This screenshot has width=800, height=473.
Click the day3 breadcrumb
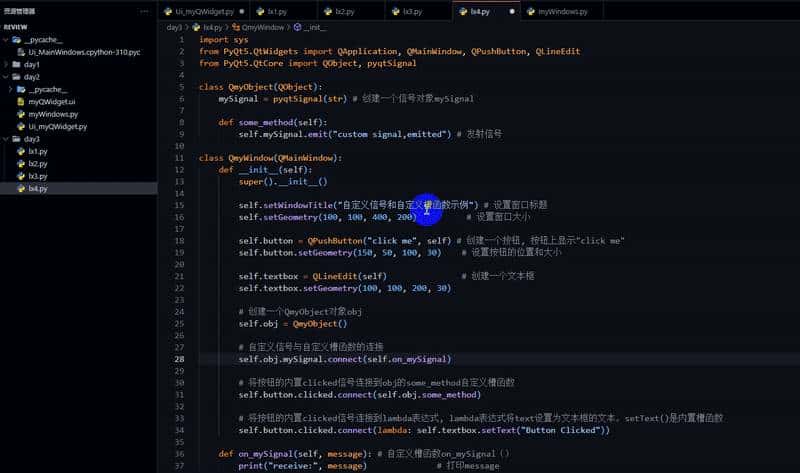[174, 28]
